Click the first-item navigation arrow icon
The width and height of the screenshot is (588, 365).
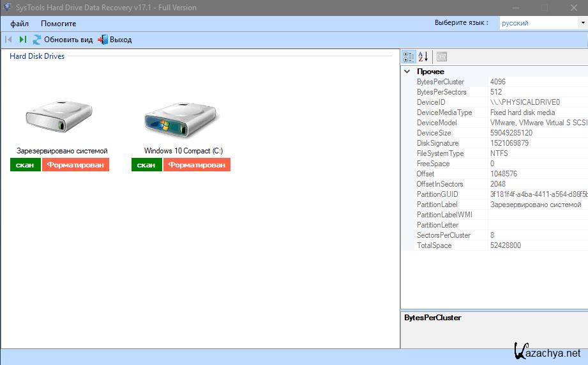tap(9, 40)
